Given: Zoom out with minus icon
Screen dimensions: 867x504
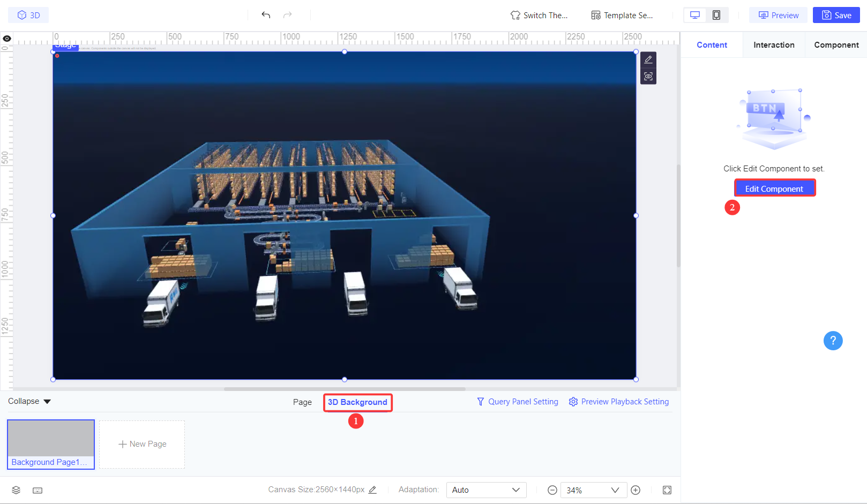Looking at the screenshot, I should (552, 490).
